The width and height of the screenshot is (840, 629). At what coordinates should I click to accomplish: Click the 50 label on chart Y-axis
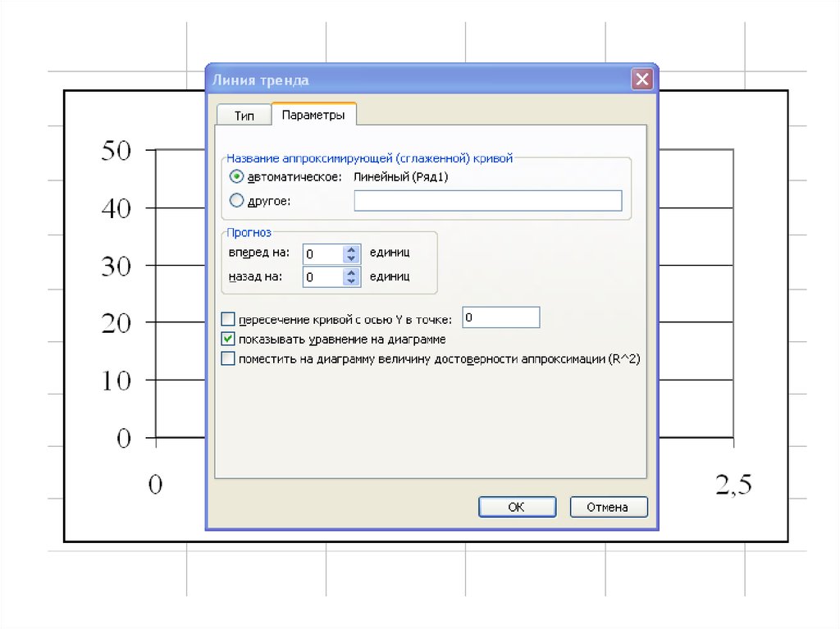coord(116,151)
